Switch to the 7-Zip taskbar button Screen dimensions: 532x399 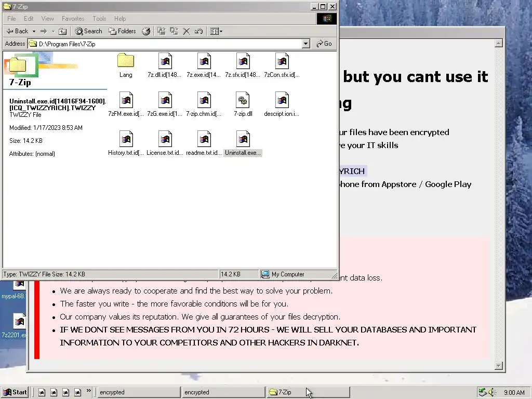pyautogui.click(x=308, y=392)
